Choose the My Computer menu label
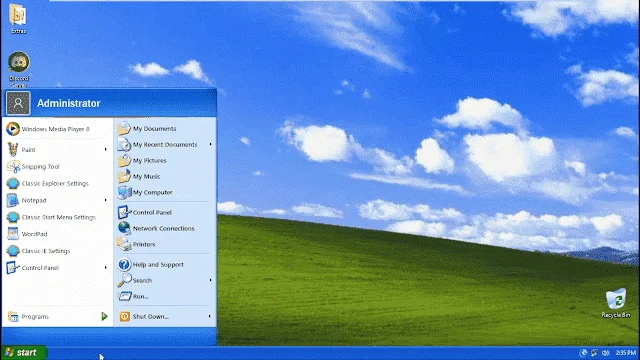Image resolution: width=640 pixels, height=360 pixels. click(153, 193)
